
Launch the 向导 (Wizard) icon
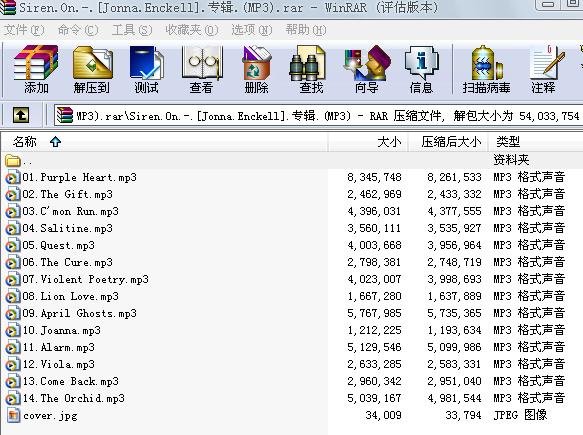[x=367, y=69]
